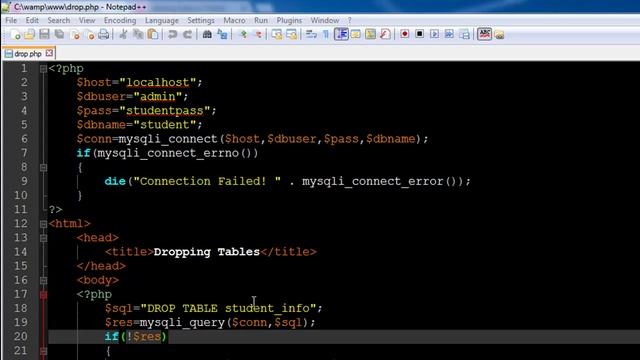Open the Encoding menu
Image resolution: width=640 pixels, height=360 pixels.
pyautogui.click(x=120, y=20)
